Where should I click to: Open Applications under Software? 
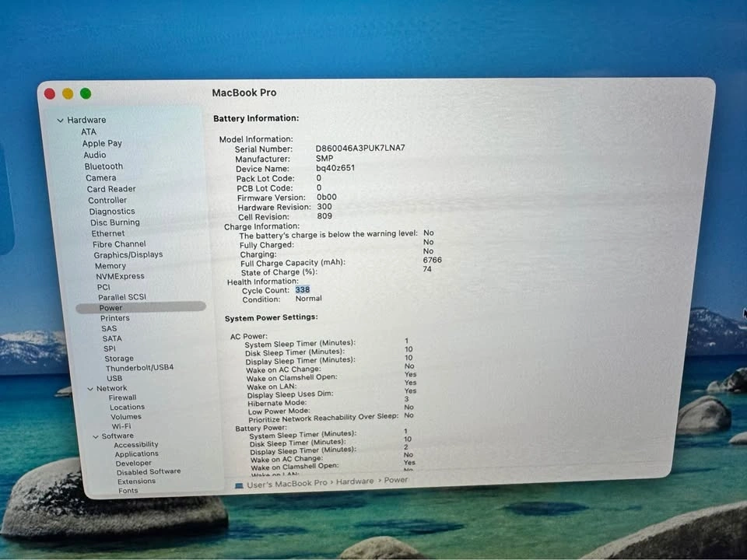coord(136,454)
